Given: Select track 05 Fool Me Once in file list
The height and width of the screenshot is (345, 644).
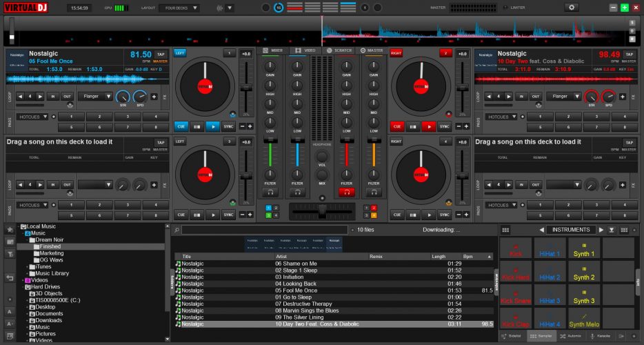Looking at the screenshot, I should tap(334, 290).
